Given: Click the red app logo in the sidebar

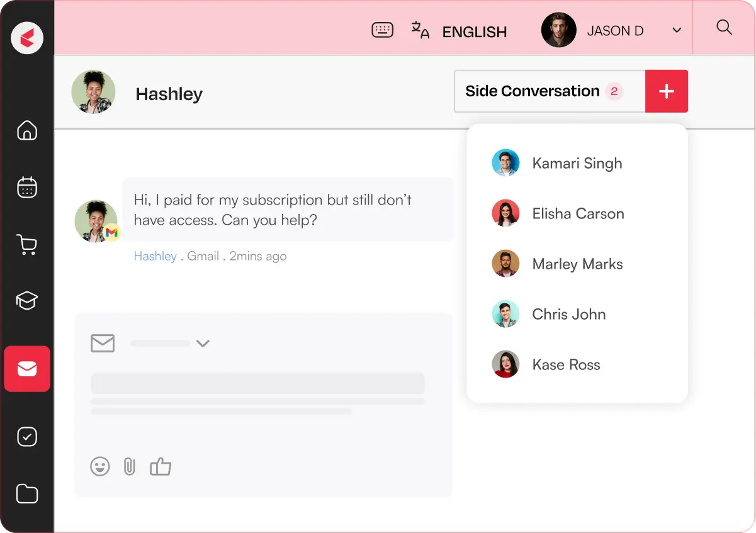Looking at the screenshot, I should click(x=27, y=38).
